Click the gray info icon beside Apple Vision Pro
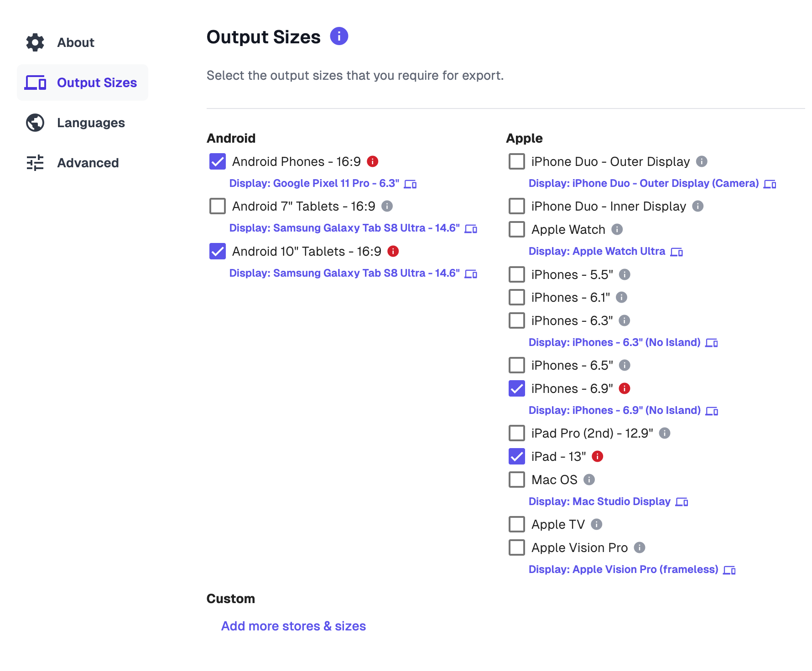 tap(640, 547)
